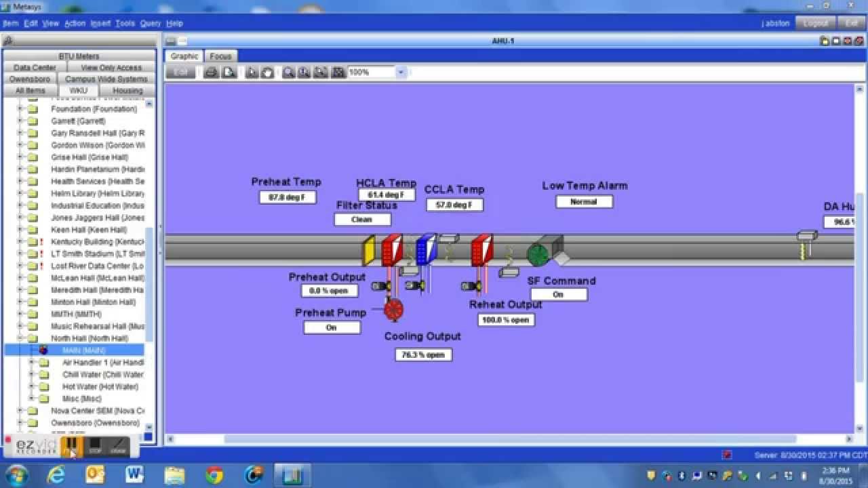
Task: Select the pointer tool in graphic toolbar
Action: [x=252, y=72]
